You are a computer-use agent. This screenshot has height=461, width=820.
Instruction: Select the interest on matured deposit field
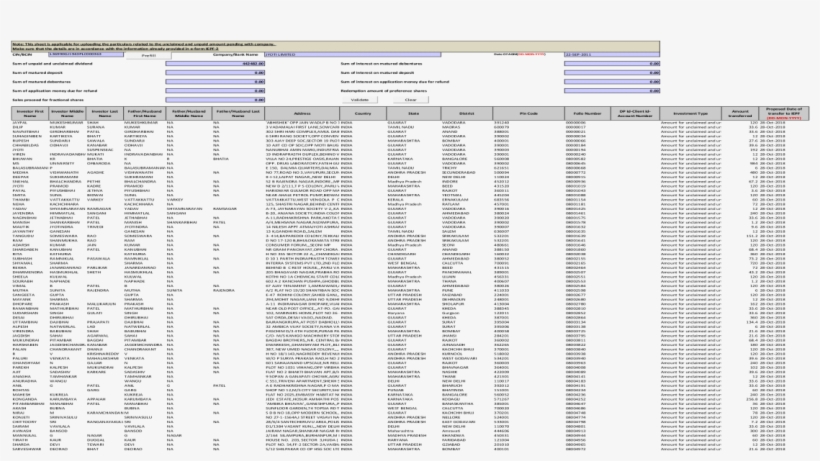tap(611, 73)
